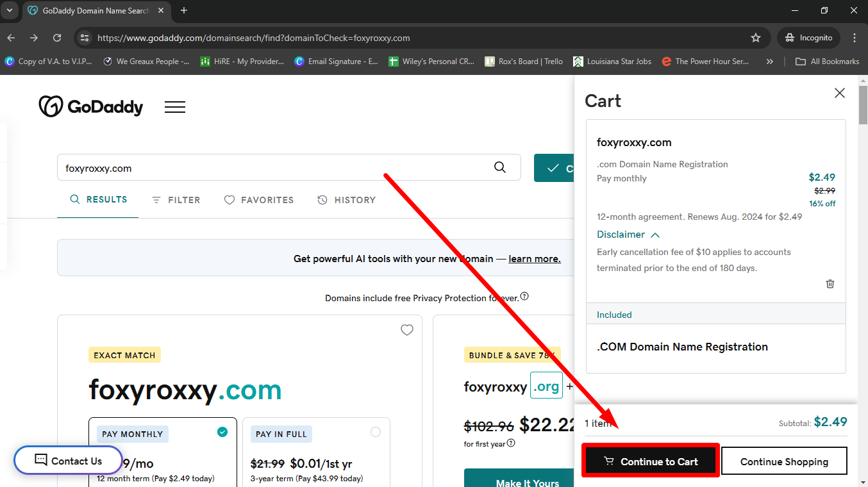The height and width of the screenshot is (487, 868).
Task: Collapse the Disclaimer section
Action: coord(628,235)
